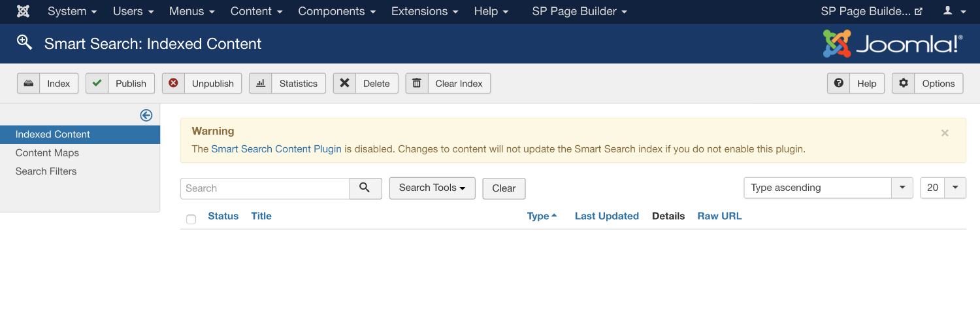Click the Index toolbar icon
This screenshot has height=310, width=980.
tap(29, 84)
